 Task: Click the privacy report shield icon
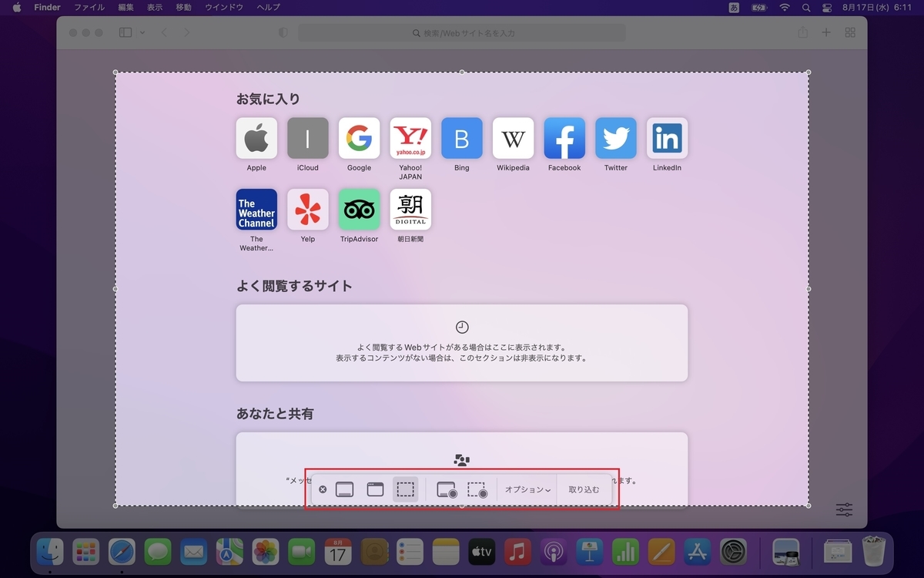pos(283,33)
